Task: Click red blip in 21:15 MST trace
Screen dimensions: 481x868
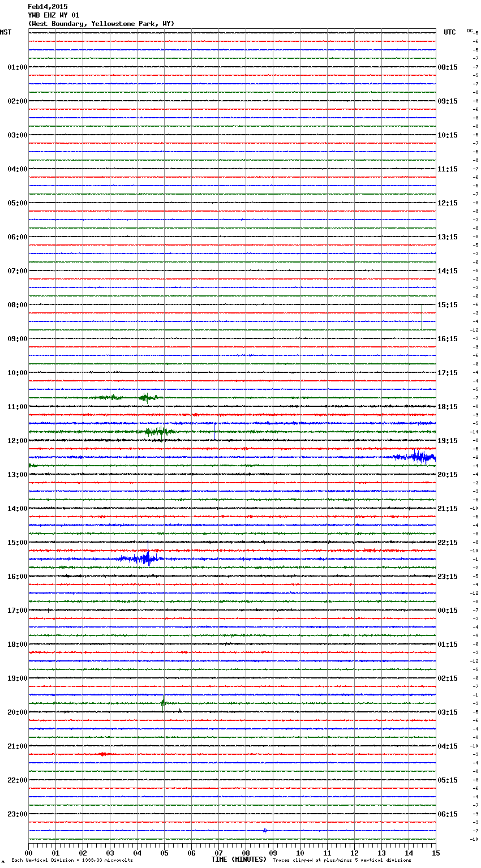Action: click(103, 754)
